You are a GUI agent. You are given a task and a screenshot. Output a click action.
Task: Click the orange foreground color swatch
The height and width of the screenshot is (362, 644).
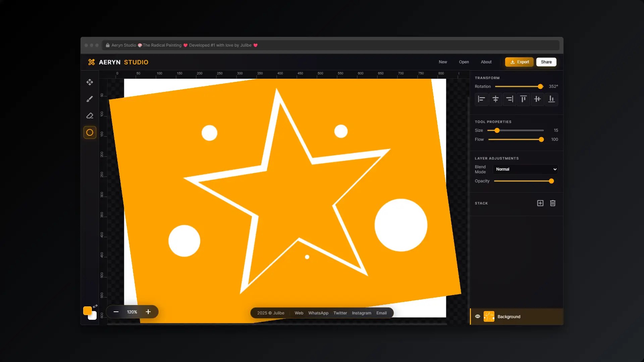pyautogui.click(x=87, y=310)
